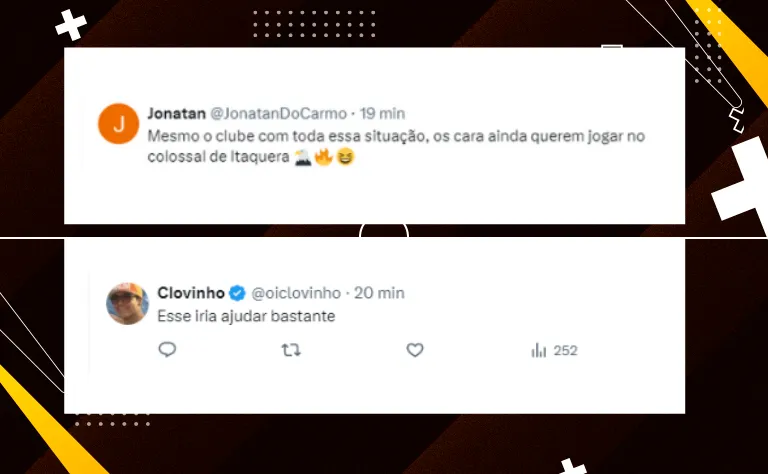Click the fire emoji in Jonatan's tweet

click(x=322, y=157)
